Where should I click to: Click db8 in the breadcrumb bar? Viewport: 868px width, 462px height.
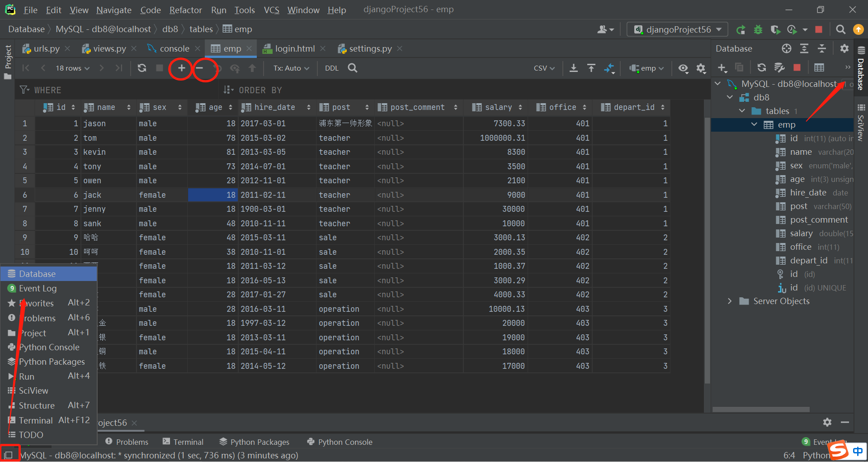(x=170, y=29)
